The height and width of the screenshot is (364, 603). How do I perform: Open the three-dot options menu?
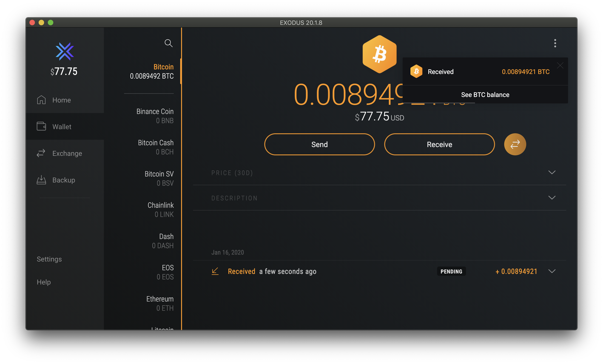pyautogui.click(x=555, y=43)
